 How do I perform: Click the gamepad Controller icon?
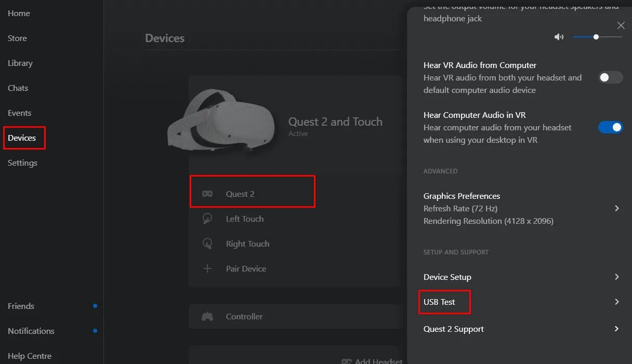tap(207, 316)
